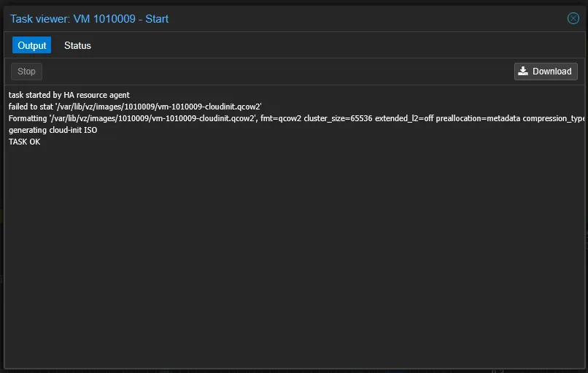588x373 pixels.
Task: Click the download arrow icon
Action: [x=524, y=71]
